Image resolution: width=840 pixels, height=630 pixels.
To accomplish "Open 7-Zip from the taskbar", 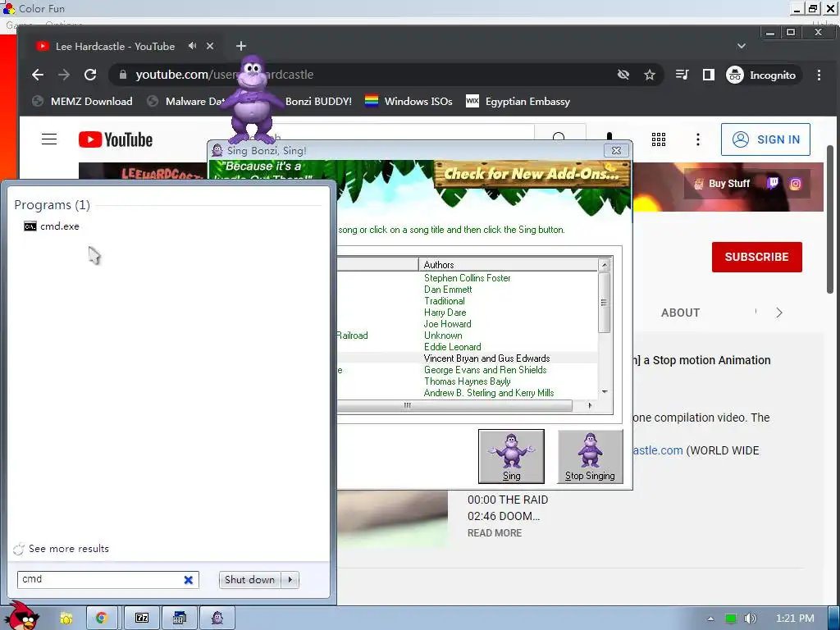I will click(142, 619).
